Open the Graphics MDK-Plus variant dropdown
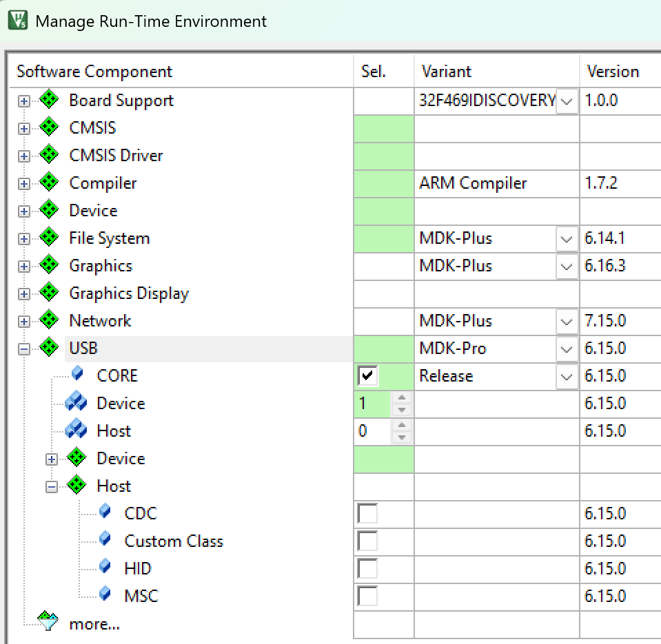The height and width of the screenshot is (644, 661). [x=567, y=266]
